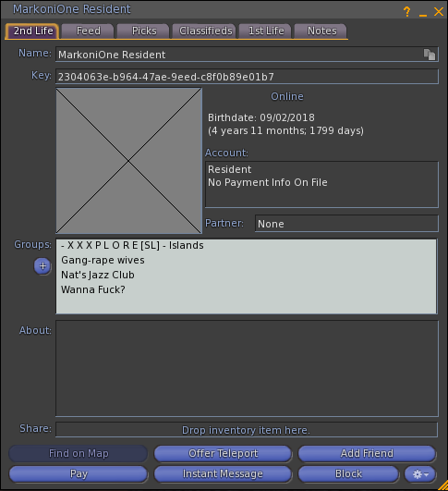Screen dimensions: 448x491
Task: Switch to the Picks tab
Action: click(x=144, y=31)
